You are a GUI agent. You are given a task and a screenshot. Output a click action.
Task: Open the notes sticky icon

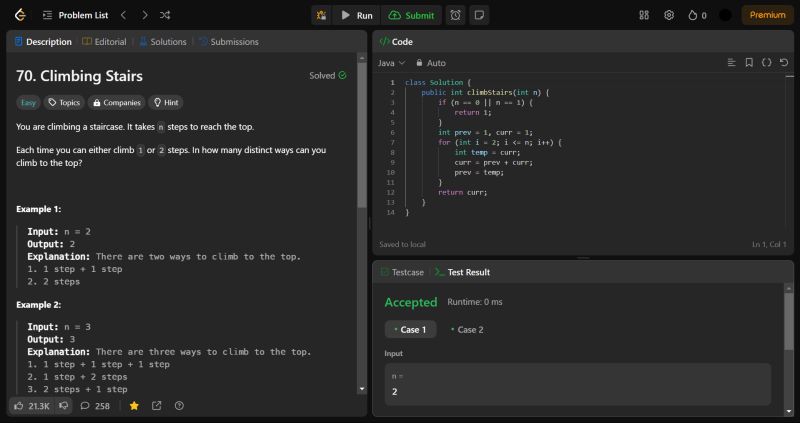pyautogui.click(x=479, y=15)
